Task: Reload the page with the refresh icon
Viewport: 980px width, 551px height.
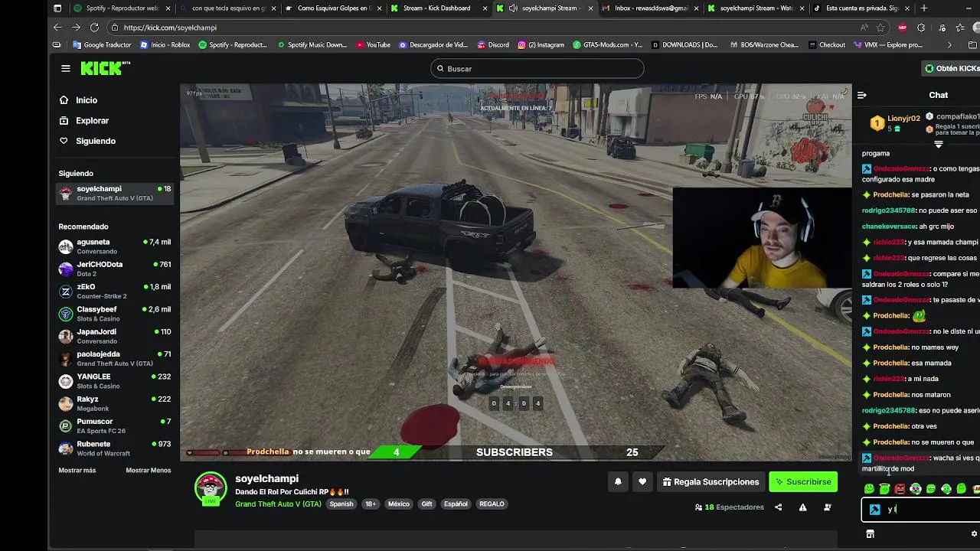Action: click(x=94, y=28)
